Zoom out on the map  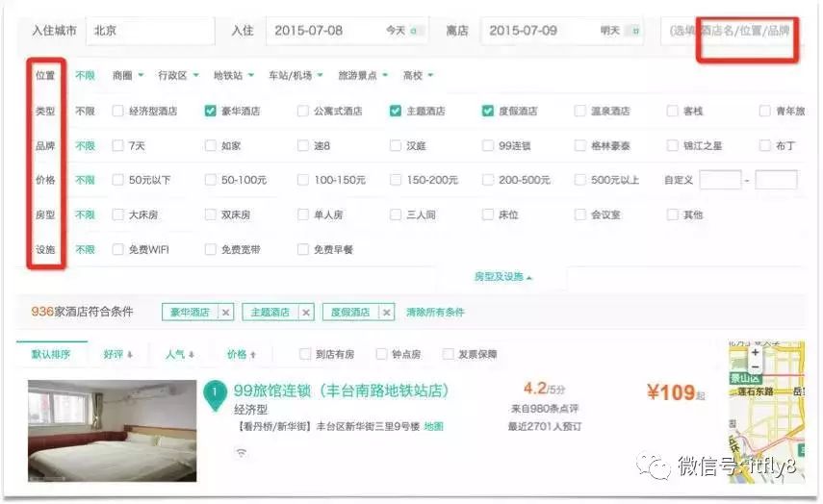click(x=755, y=366)
